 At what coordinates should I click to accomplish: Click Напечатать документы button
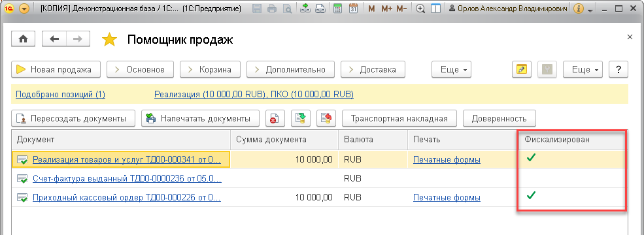(201, 119)
